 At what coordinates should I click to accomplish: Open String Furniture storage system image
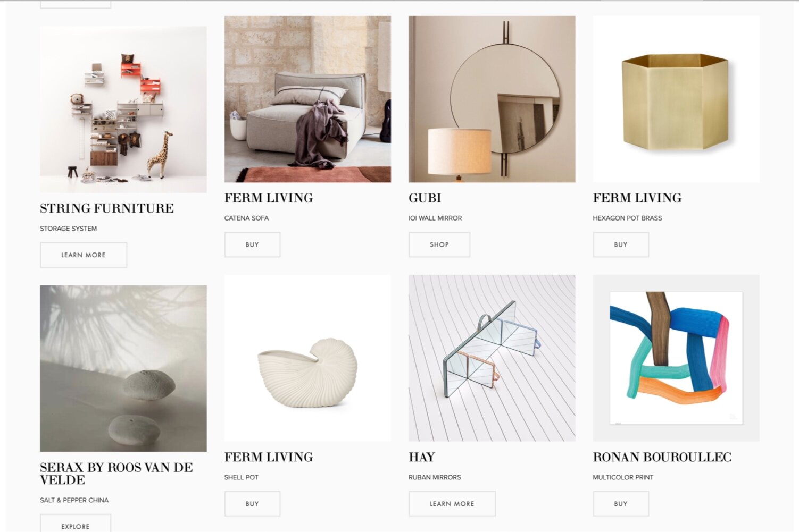click(x=123, y=109)
